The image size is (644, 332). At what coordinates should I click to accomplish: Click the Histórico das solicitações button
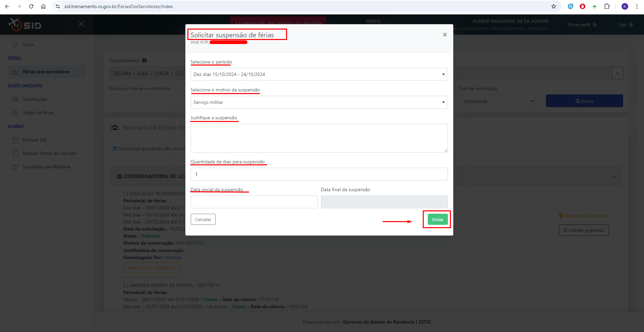151,268
